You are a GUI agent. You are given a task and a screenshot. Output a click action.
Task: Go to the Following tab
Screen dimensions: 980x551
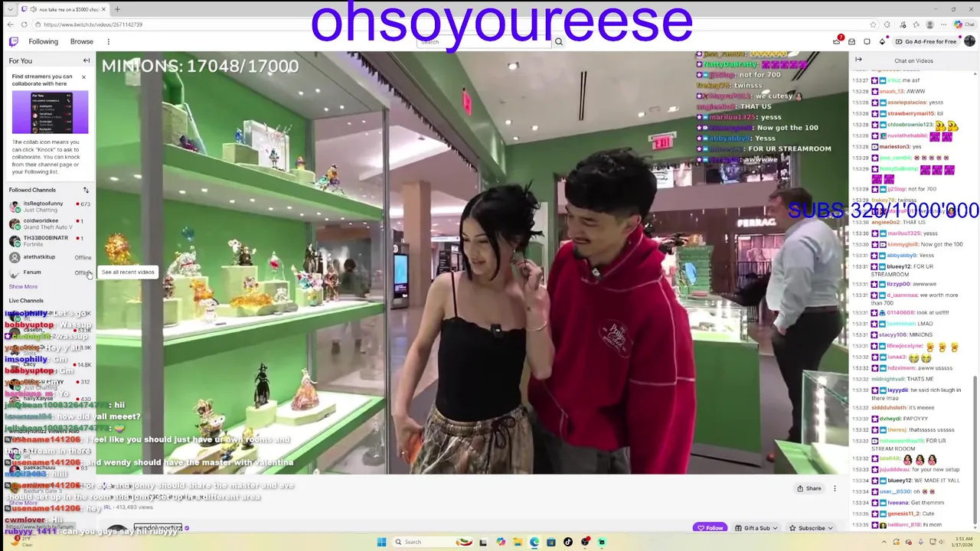43,41
